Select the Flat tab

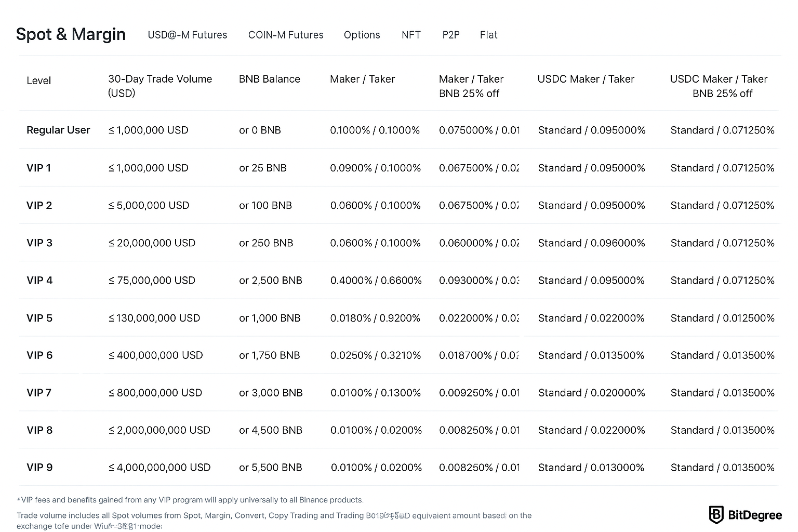488,35
